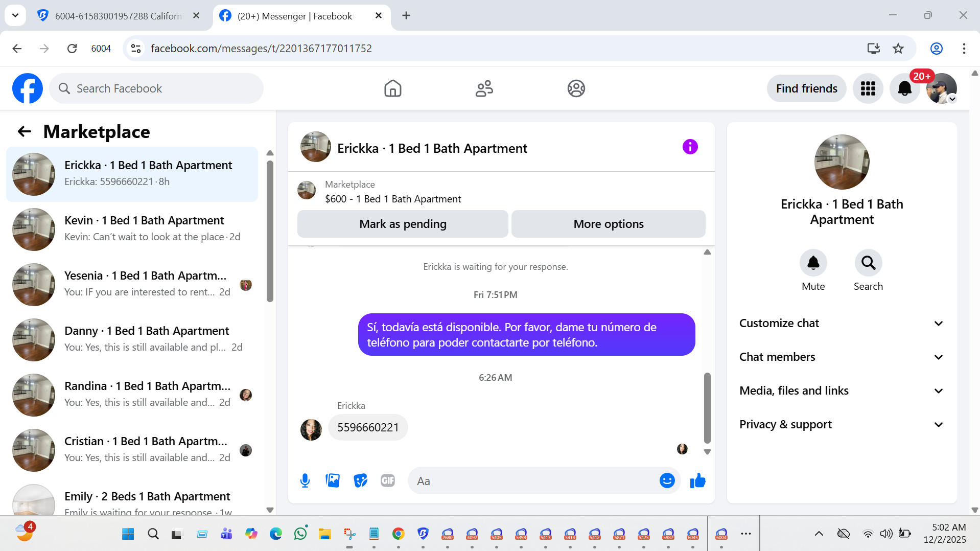Show hidden system tray icons chevron
This screenshot has height=551, width=980.
click(819, 534)
